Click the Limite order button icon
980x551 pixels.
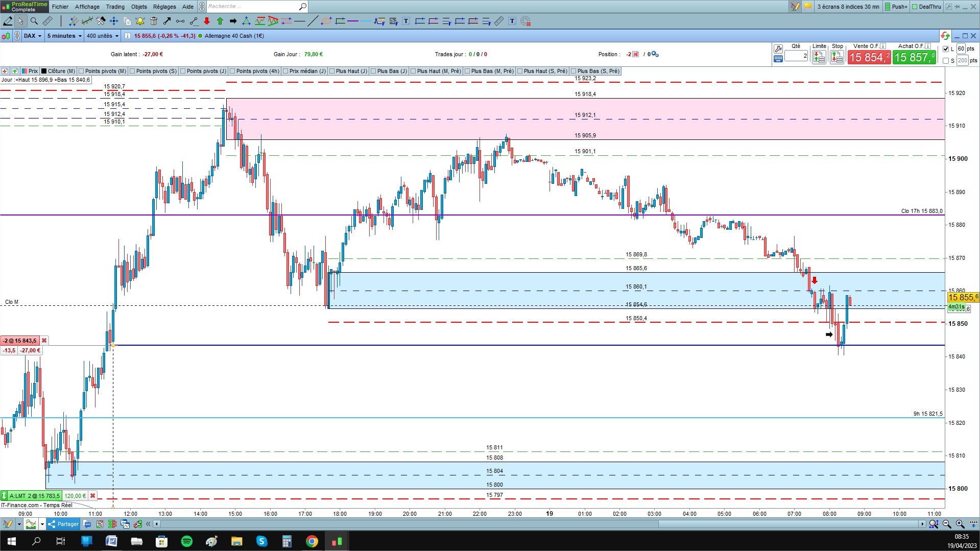tap(819, 58)
